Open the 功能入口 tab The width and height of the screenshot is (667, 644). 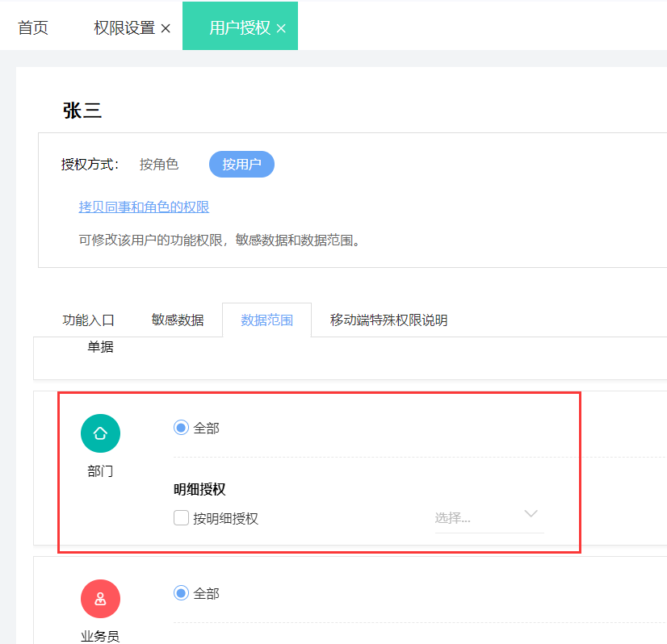pos(89,320)
